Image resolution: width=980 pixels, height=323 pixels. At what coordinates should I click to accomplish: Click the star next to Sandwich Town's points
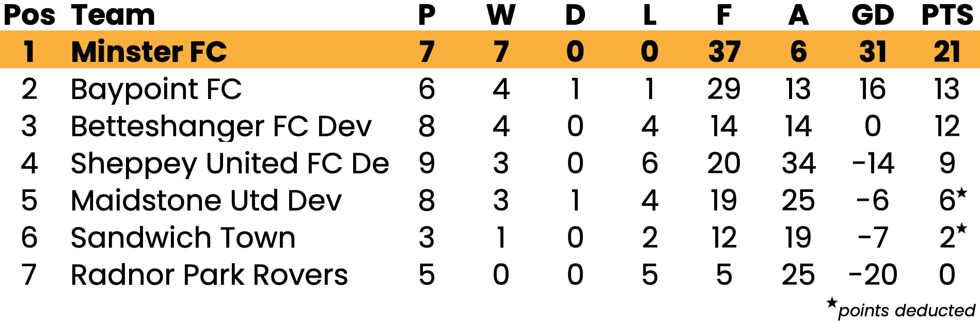[961, 230]
